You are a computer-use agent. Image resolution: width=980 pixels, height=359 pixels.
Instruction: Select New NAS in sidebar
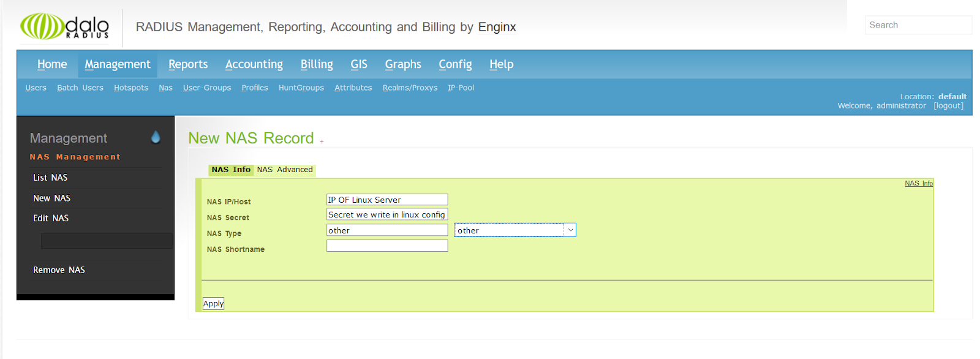point(51,198)
